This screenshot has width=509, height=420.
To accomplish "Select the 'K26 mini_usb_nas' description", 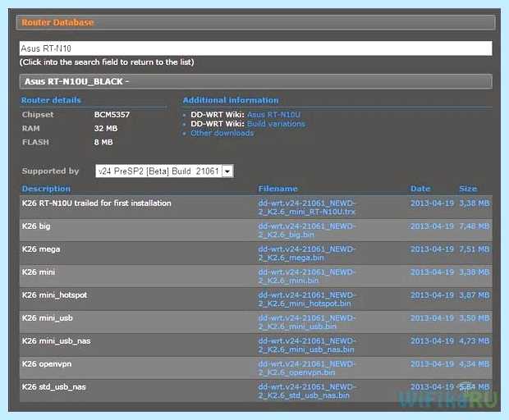I will tap(56, 341).
